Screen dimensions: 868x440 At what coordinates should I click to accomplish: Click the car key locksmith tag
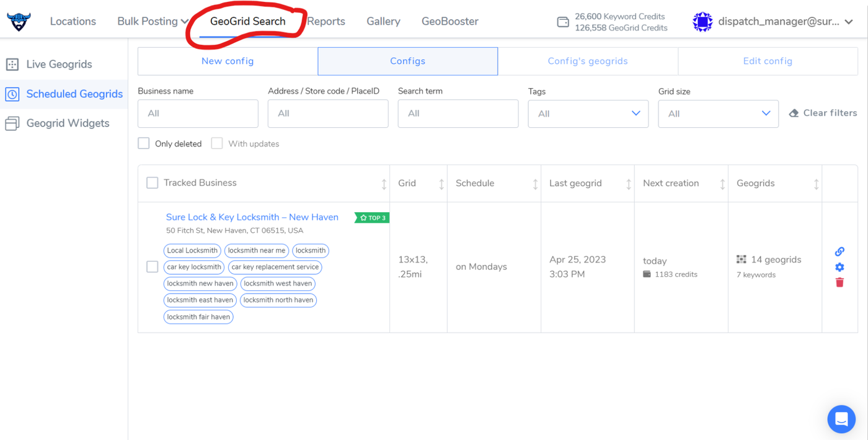[x=194, y=267]
